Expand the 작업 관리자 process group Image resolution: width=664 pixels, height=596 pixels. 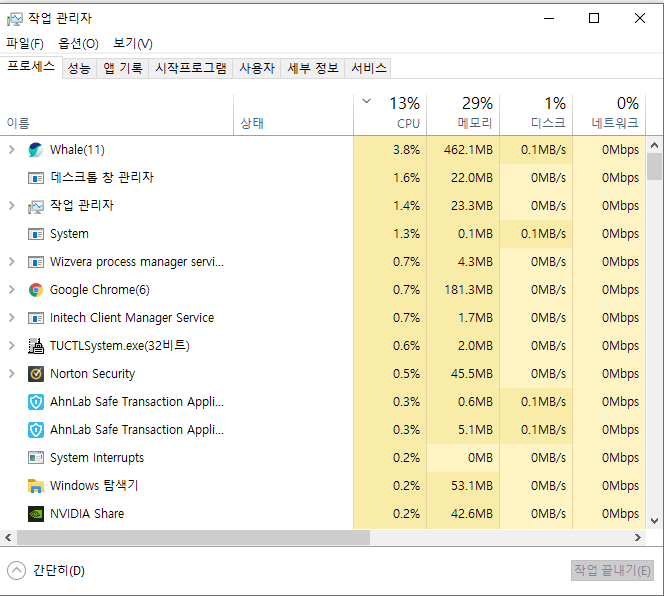click(x=11, y=205)
